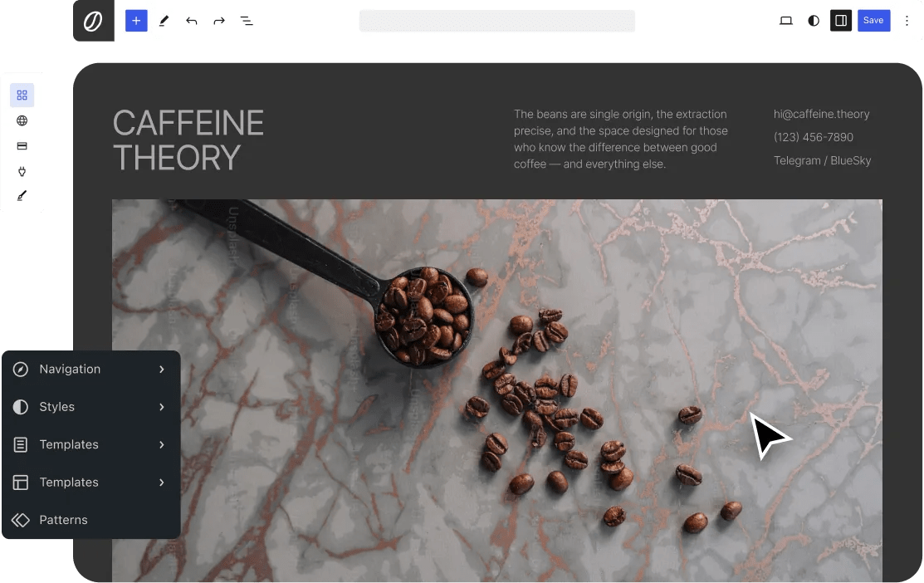Click the empty title bar field at top
This screenshot has height=583, width=924.
(x=497, y=21)
